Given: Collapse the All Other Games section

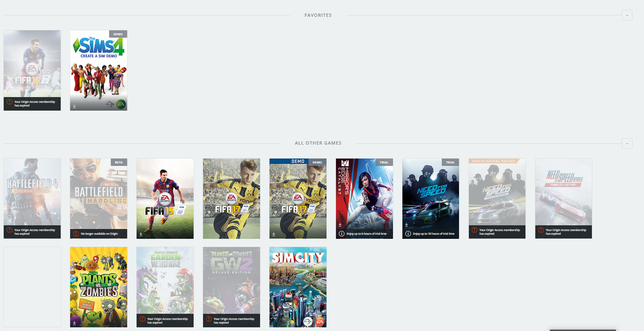Looking at the screenshot, I should pyautogui.click(x=627, y=143).
